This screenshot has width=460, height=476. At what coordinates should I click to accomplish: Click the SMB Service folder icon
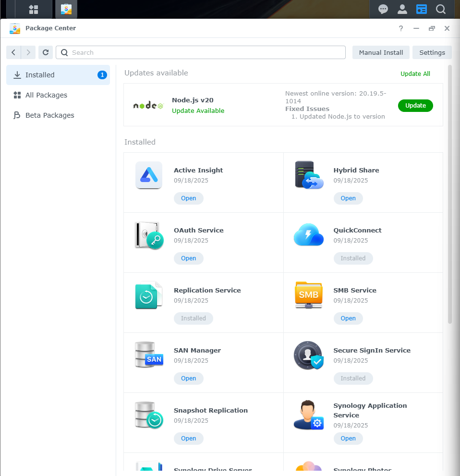click(x=308, y=295)
